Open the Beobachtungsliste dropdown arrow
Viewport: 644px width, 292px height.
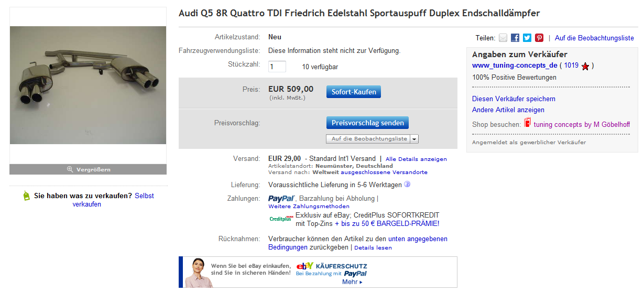click(414, 139)
